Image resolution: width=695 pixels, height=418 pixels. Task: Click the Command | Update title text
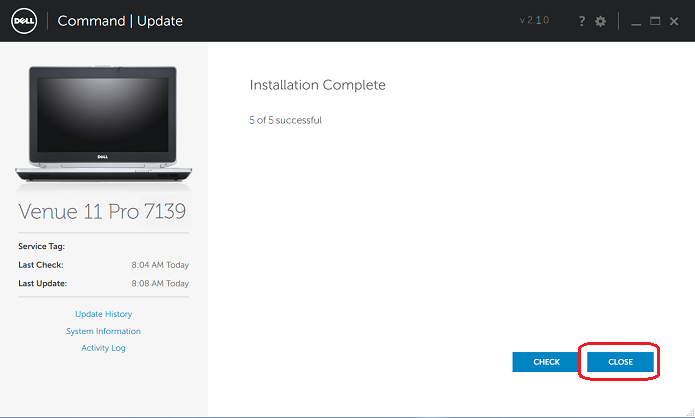pos(120,21)
